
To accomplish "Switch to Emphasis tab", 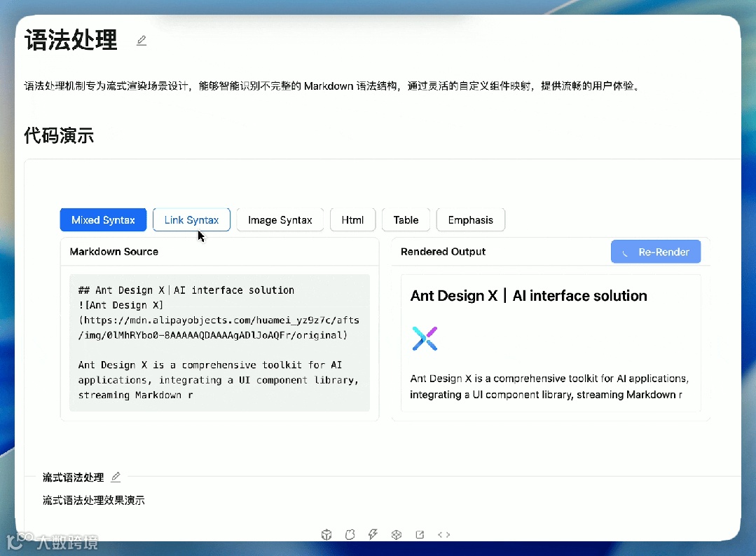I will click(x=471, y=220).
